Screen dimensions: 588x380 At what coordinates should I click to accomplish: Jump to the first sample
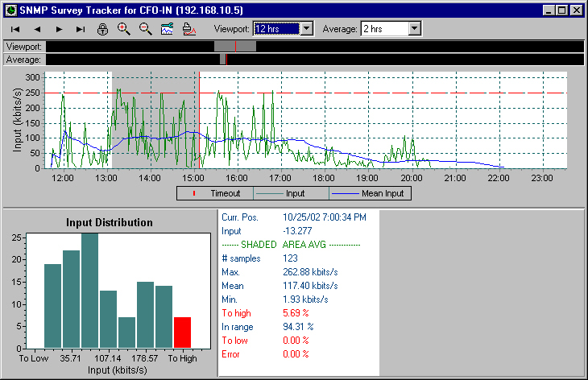point(15,29)
